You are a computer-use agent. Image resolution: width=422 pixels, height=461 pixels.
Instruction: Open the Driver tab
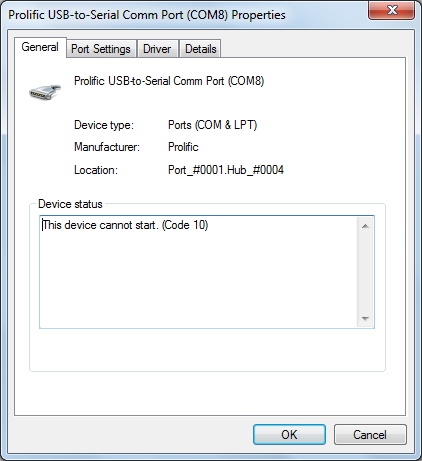coord(157,49)
